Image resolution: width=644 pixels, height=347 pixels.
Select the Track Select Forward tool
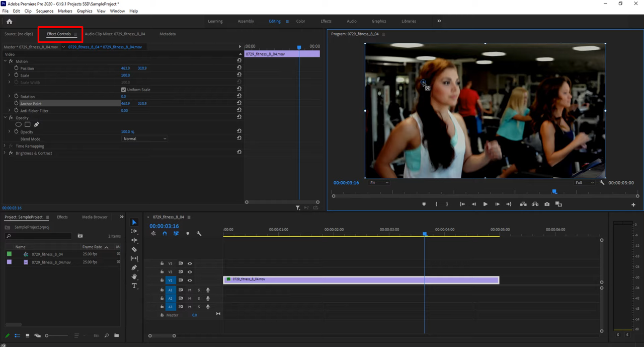point(134,231)
